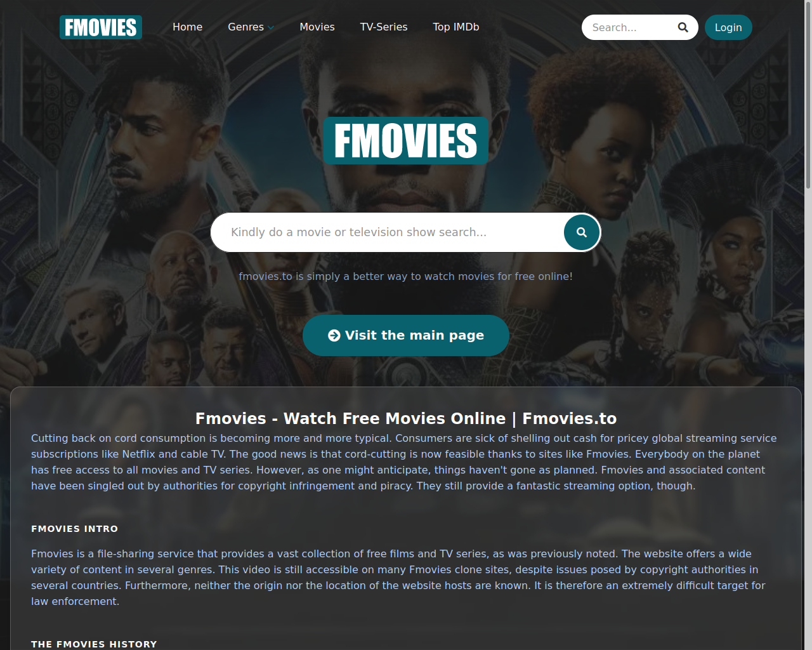Screen dimensions: 812x650
Task: Click the Fmovies - Watch Free Movies Online heading
Action: coord(406,418)
